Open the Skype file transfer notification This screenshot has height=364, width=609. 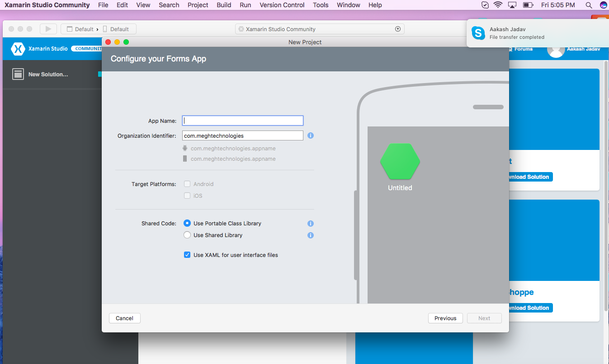click(538, 33)
